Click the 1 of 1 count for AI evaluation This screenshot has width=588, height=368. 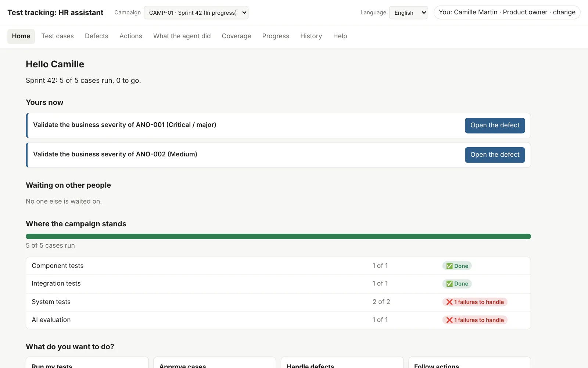point(380,320)
